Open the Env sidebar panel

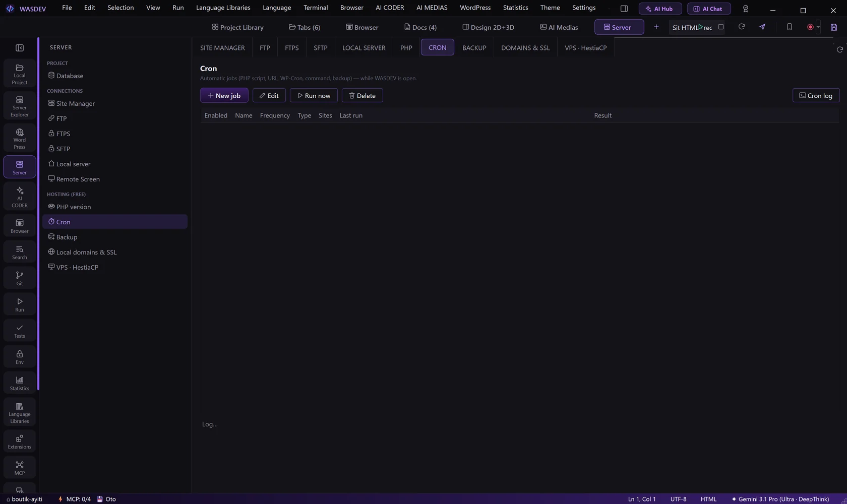[x=20, y=357]
